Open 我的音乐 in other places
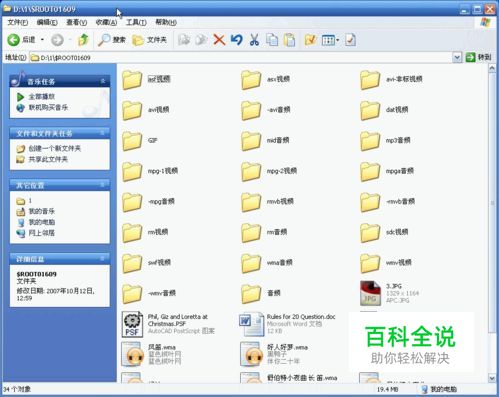499x397 pixels. pyautogui.click(x=41, y=211)
